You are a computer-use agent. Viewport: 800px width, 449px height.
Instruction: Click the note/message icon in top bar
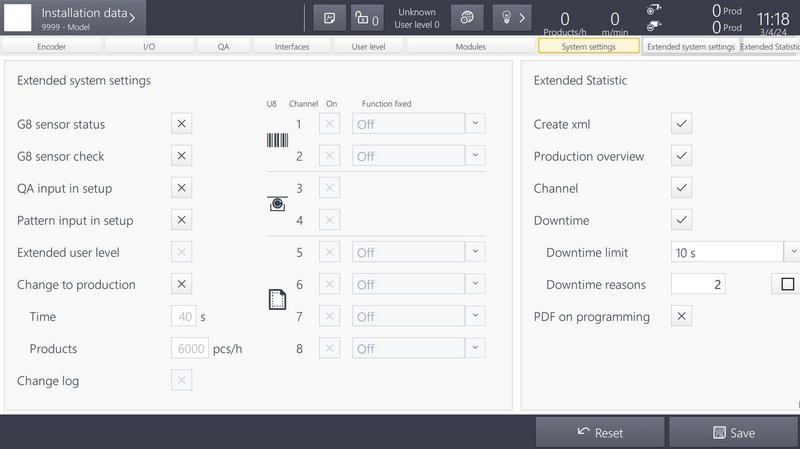pos(330,18)
